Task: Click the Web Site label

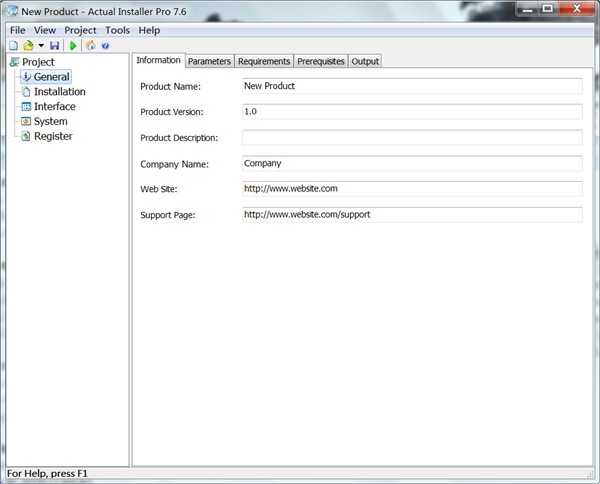Action: point(159,189)
